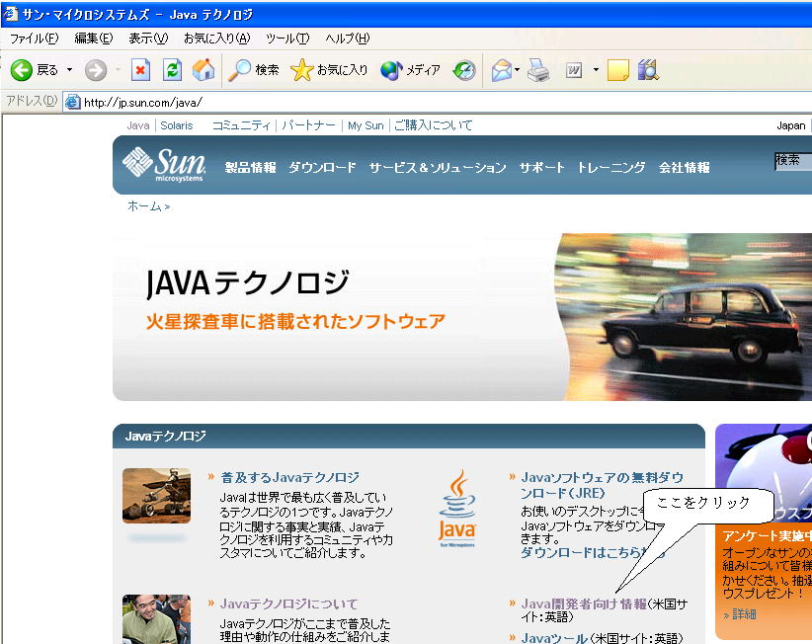Click the Japan region text at top right

coord(791,125)
